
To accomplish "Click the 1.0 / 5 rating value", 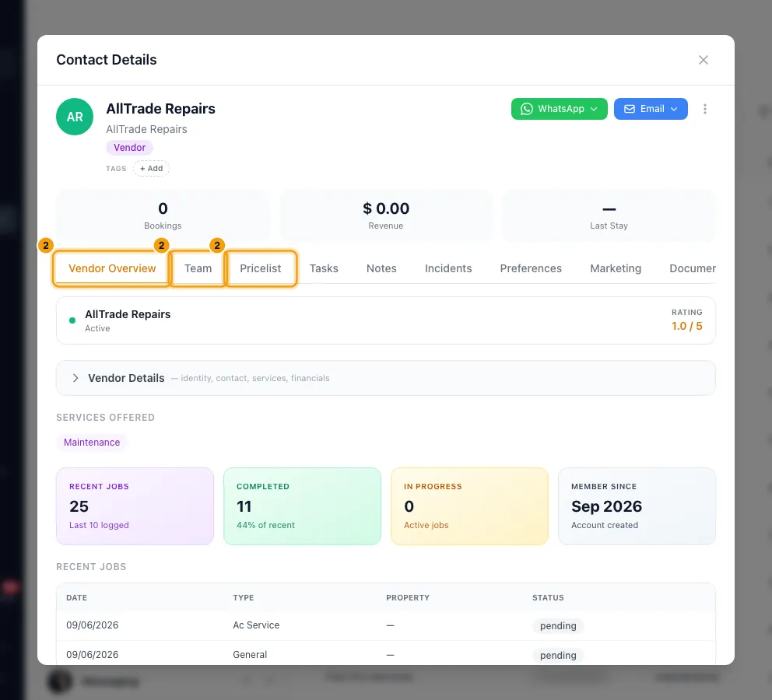I will pos(687,326).
